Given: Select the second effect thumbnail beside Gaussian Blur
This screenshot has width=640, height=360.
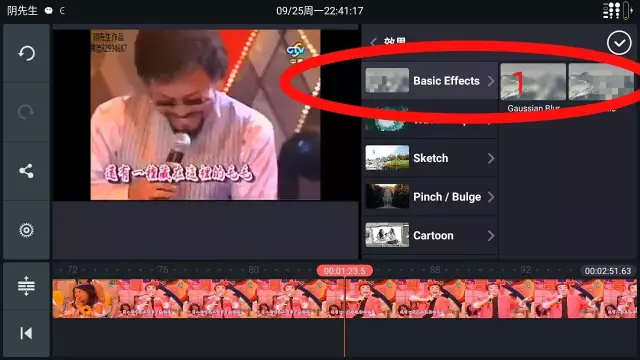Looking at the screenshot, I should (x=601, y=82).
